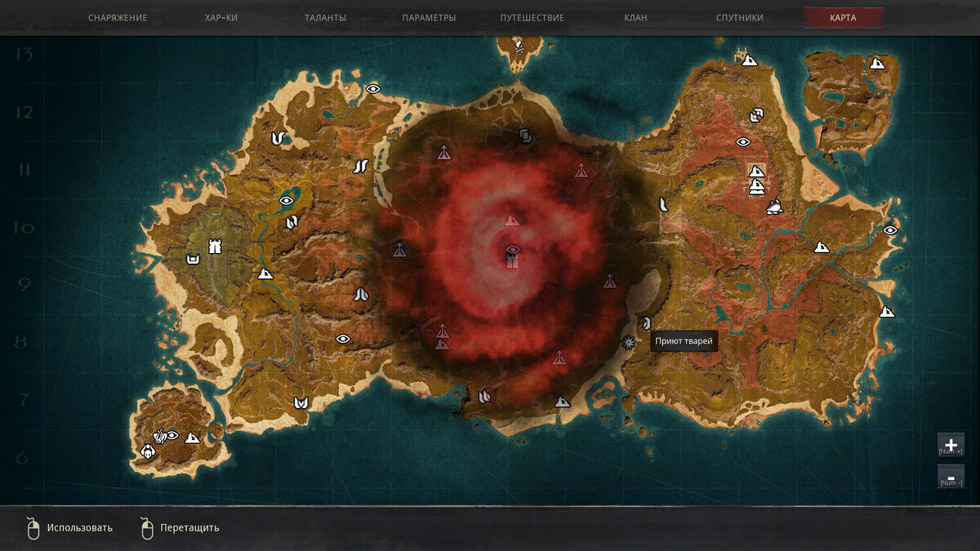Click eye icon beside the western island lake
The height and width of the screenshot is (551, 980).
[287, 200]
